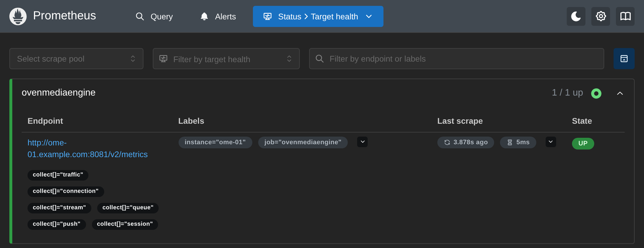Click the Endpoint column header
This screenshot has height=248, width=644.
point(45,121)
